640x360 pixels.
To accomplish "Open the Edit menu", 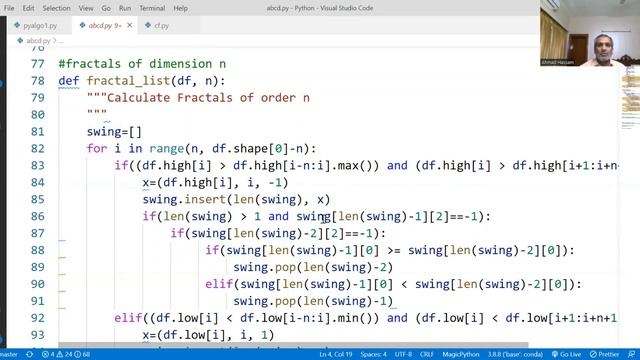I will (29, 8).
